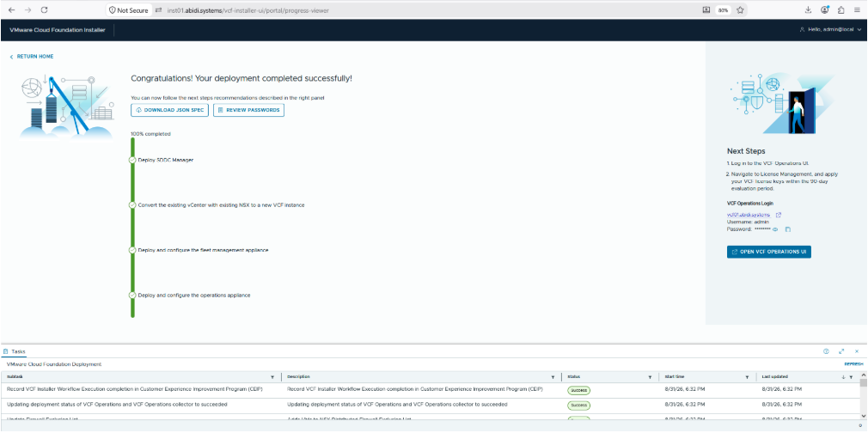Copy the VCF Operations password to clipboard
The image size is (868, 433).
point(788,229)
